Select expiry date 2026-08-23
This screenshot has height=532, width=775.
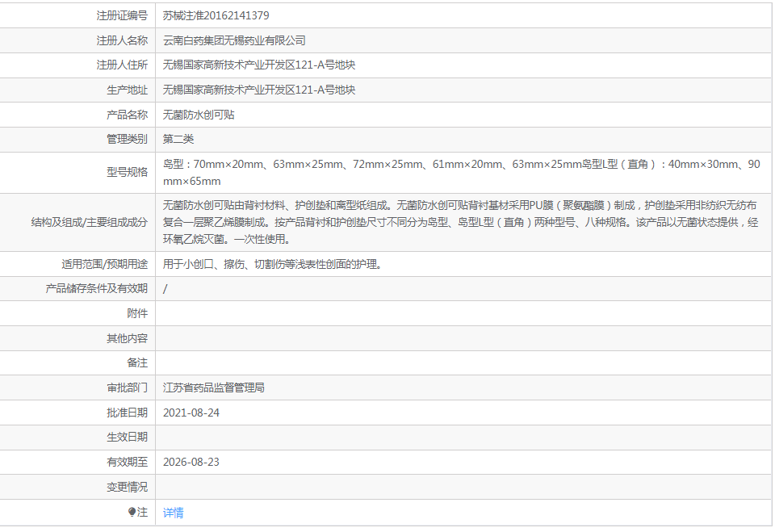click(x=191, y=462)
